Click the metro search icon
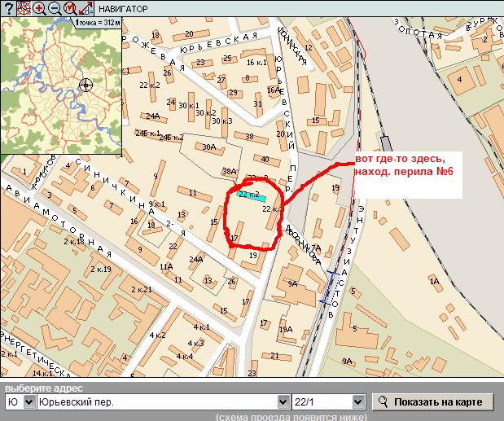The height and width of the screenshot is (421, 504). point(69,8)
